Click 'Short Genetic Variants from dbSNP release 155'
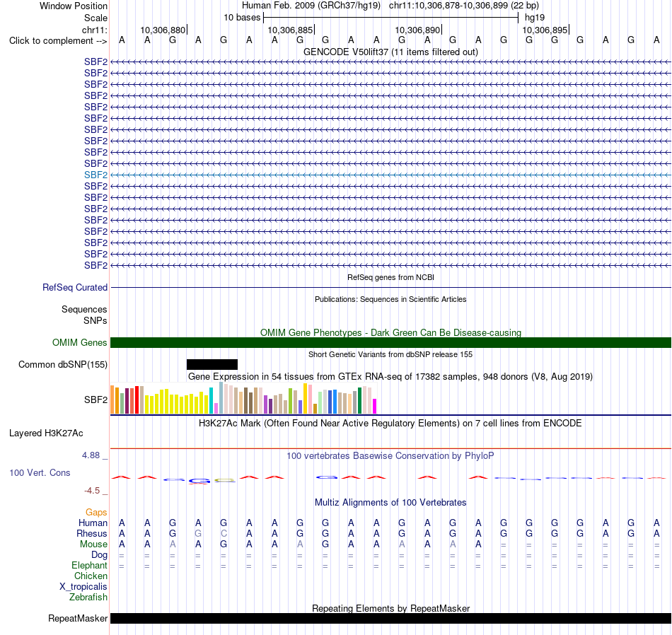 (x=390, y=354)
